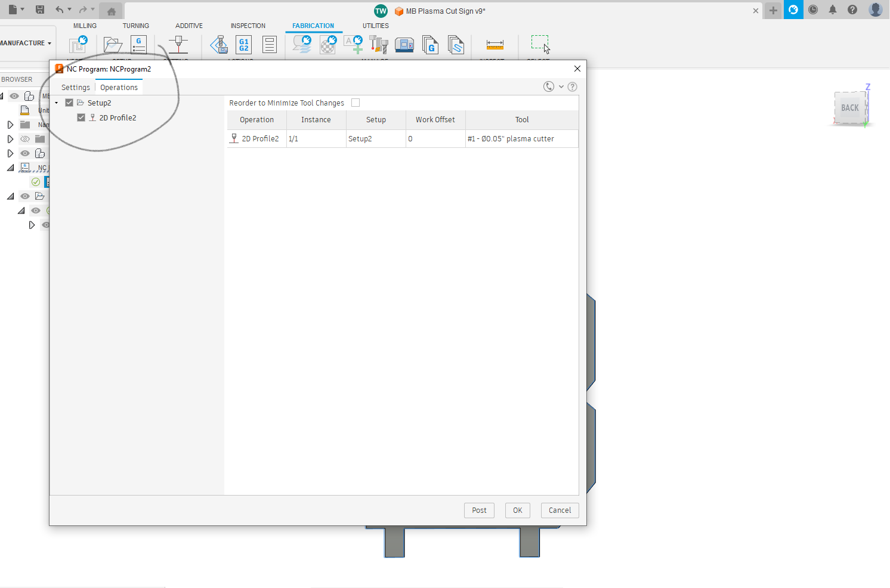Select the window selection tool on the toolbar
The image size is (890, 588).
(x=540, y=43)
